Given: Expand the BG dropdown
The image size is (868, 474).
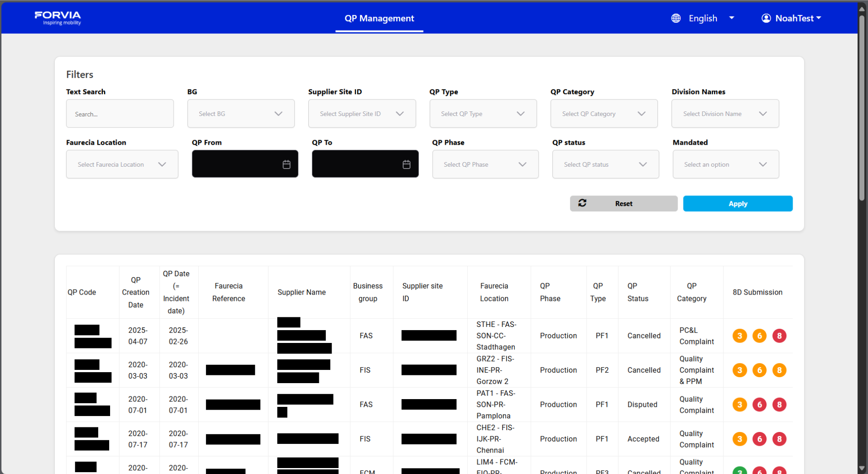Looking at the screenshot, I should coord(241,114).
